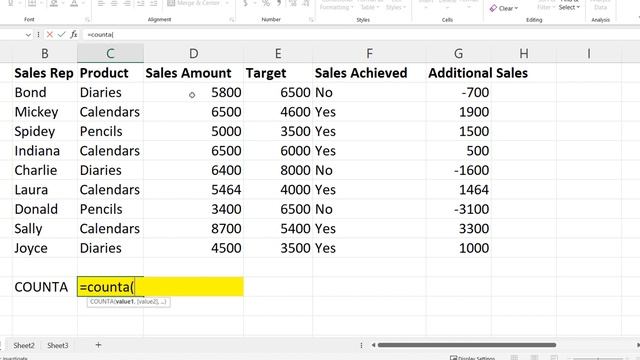640x360 pixels.
Task: Select column H header
Action: click(524, 53)
